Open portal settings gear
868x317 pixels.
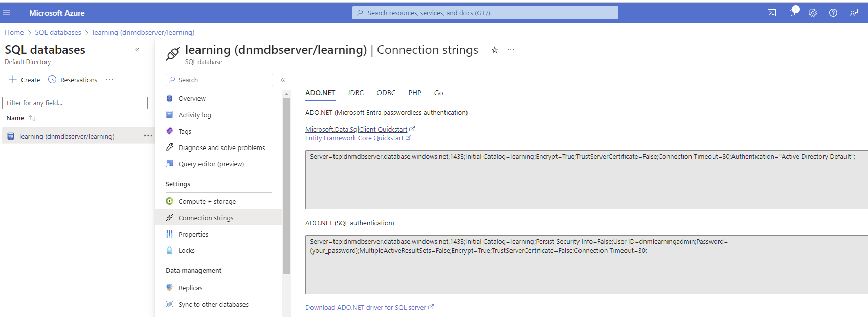pyautogui.click(x=813, y=13)
